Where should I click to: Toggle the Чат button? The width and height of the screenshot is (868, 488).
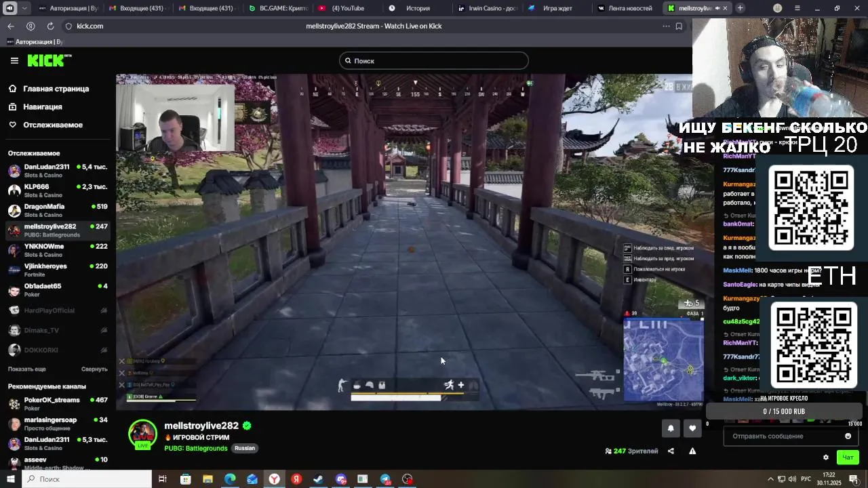(848, 457)
